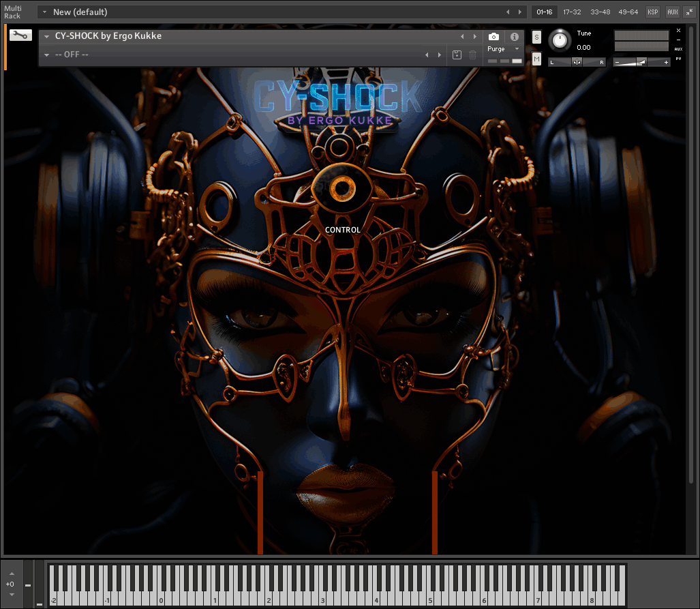Viewport: 700px width, 609px height.
Task: Remove the instrument with the X icon
Action: 679,31
